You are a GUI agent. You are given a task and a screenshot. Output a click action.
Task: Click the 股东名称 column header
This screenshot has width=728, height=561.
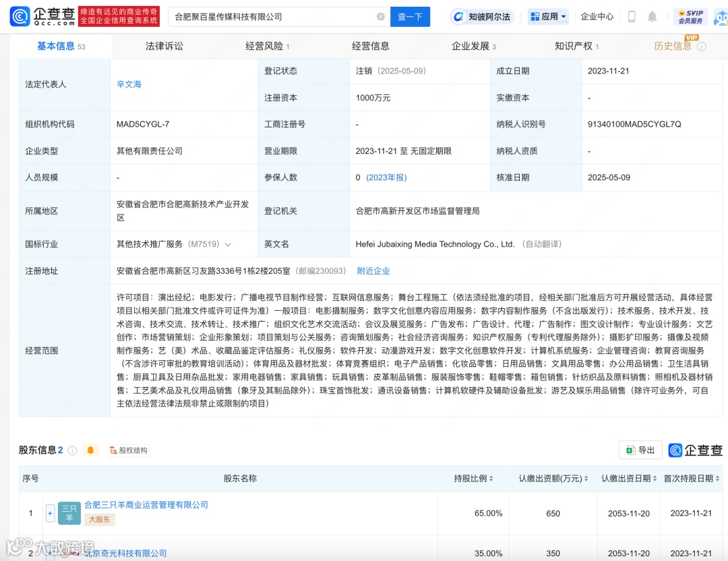[240, 478]
